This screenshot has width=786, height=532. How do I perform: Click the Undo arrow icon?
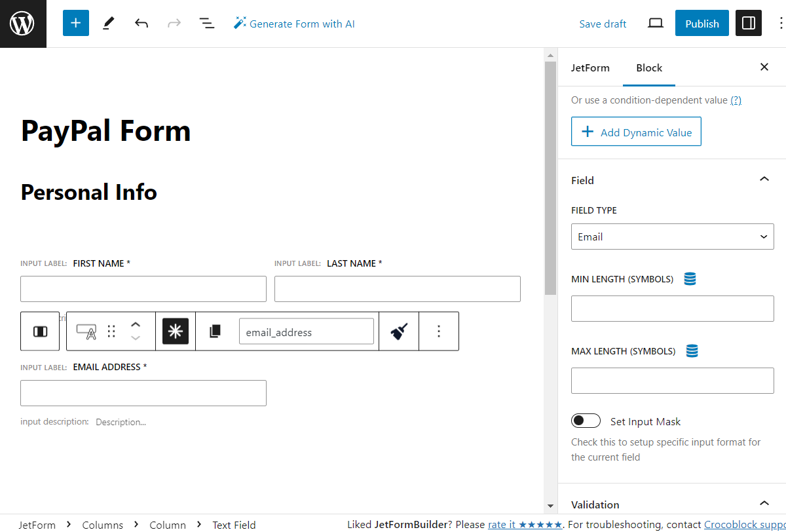141,23
